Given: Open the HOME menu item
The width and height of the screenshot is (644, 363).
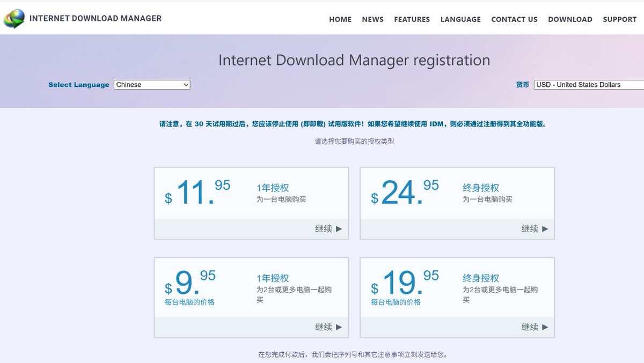Looking at the screenshot, I should (340, 19).
